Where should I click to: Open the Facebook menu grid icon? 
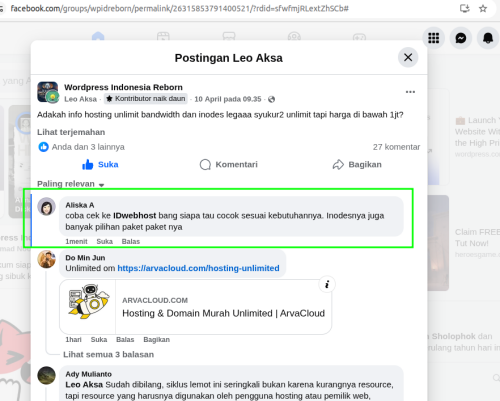433,38
